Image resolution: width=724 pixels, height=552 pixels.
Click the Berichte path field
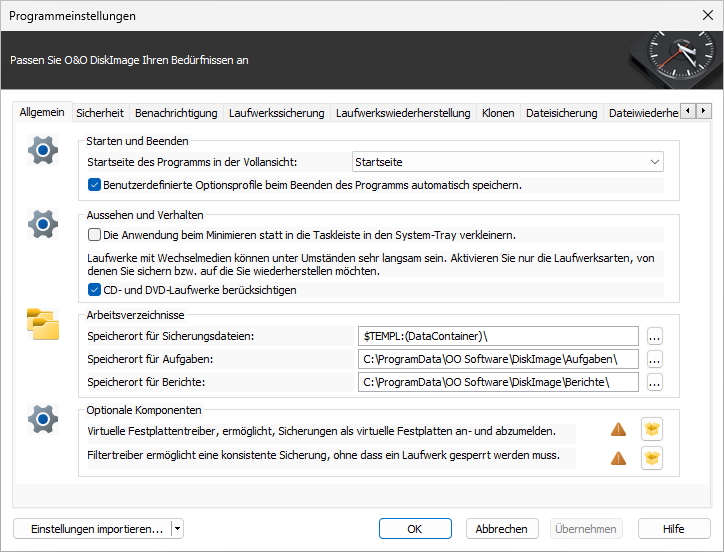(x=498, y=382)
